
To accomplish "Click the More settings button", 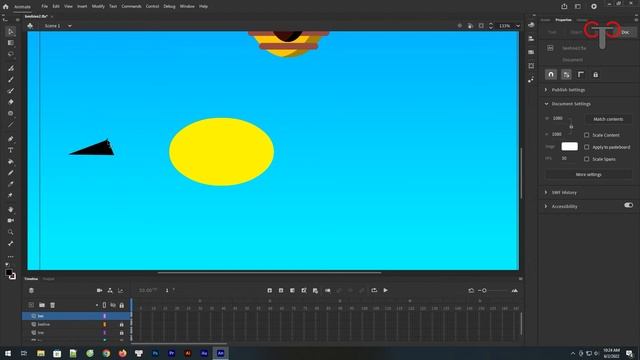I will coord(589,175).
